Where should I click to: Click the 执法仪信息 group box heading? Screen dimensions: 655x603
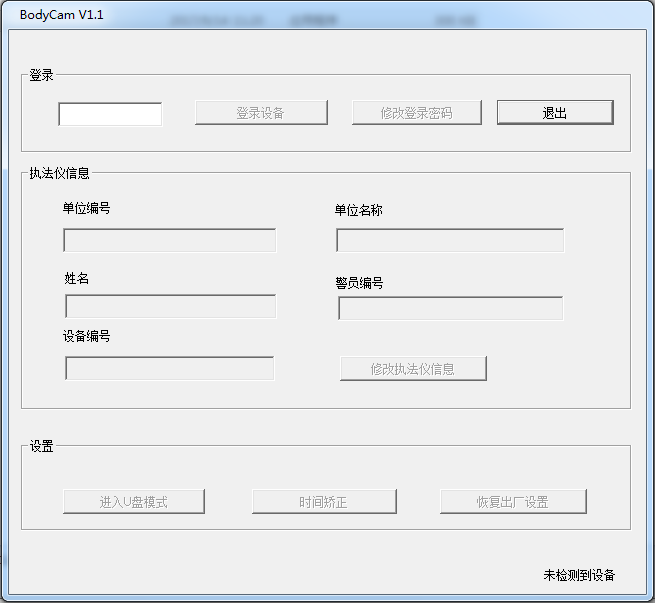coord(59,173)
